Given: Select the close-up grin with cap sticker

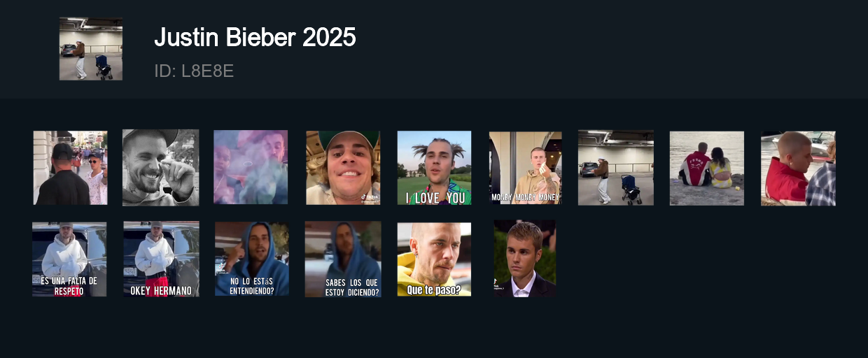Looking at the screenshot, I should (x=343, y=168).
